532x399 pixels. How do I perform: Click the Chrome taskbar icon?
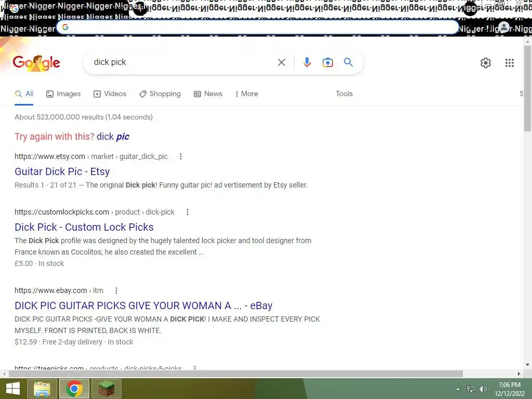74,389
